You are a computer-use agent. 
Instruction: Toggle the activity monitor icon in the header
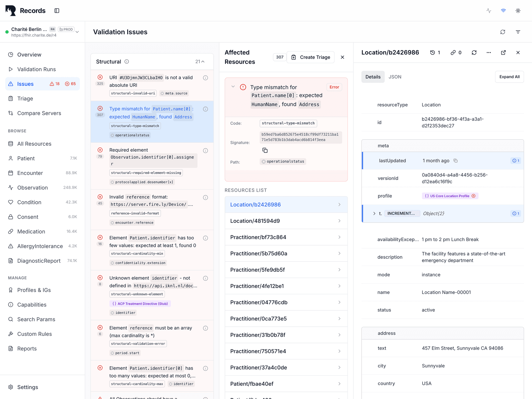488,11
